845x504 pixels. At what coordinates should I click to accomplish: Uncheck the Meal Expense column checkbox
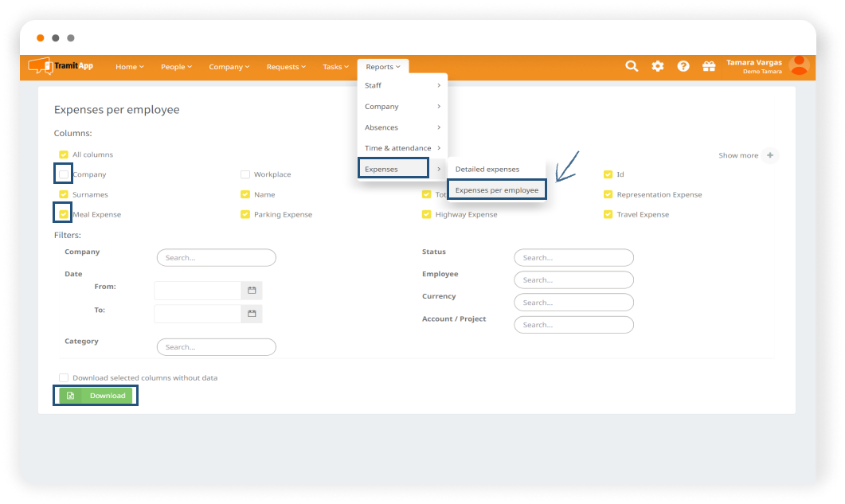coord(64,214)
